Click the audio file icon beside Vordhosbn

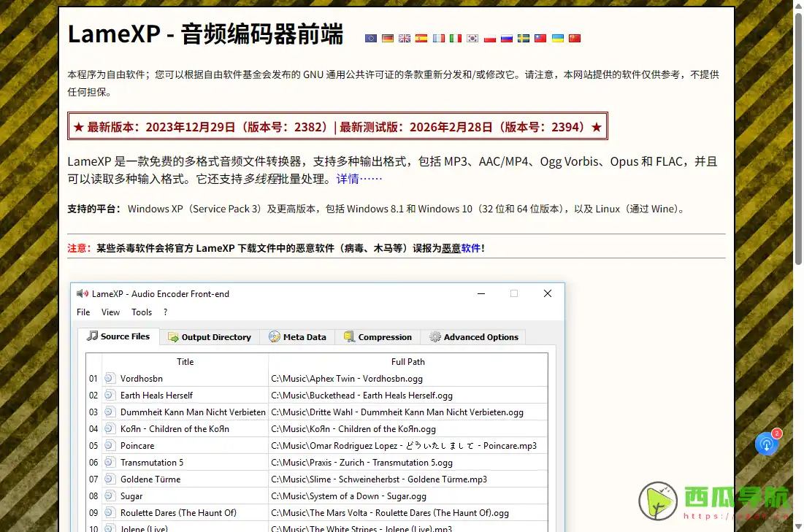pyautogui.click(x=110, y=378)
